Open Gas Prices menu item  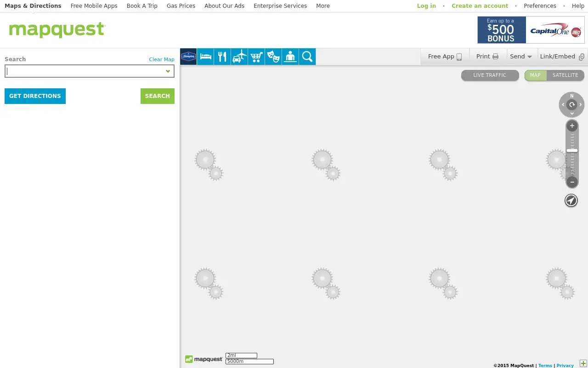181,6
